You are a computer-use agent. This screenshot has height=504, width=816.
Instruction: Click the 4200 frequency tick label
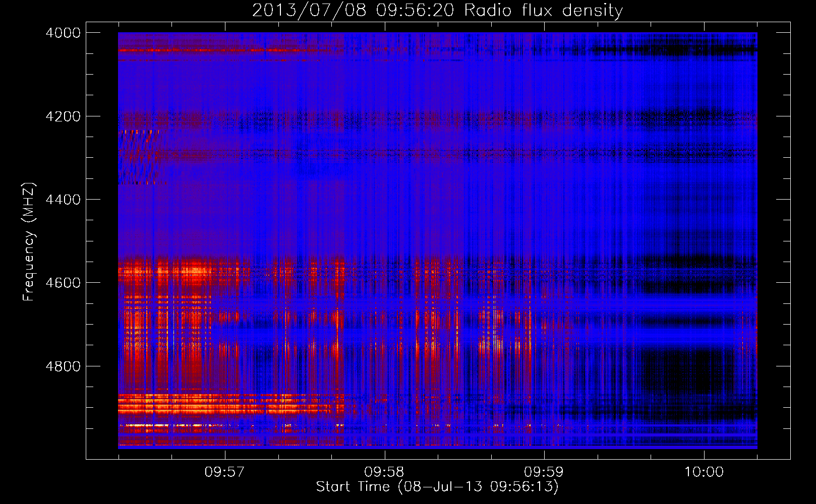click(x=63, y=116)
